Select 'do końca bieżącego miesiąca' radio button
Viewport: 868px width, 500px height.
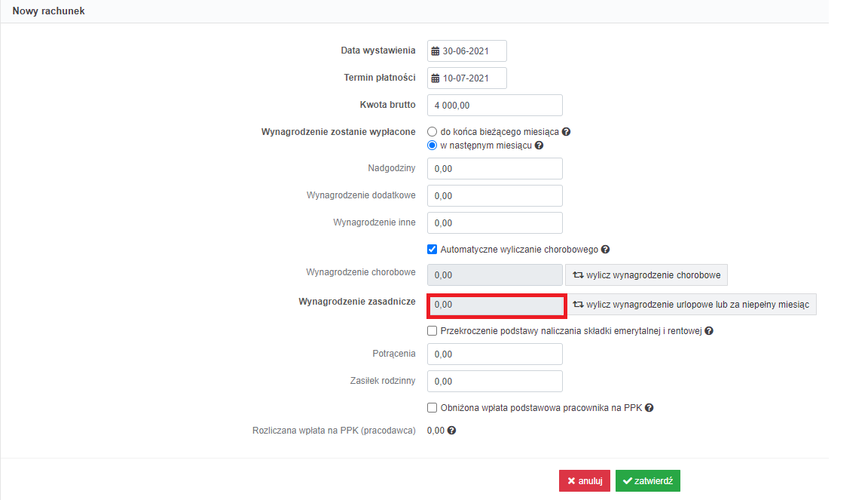click(432, 132)
